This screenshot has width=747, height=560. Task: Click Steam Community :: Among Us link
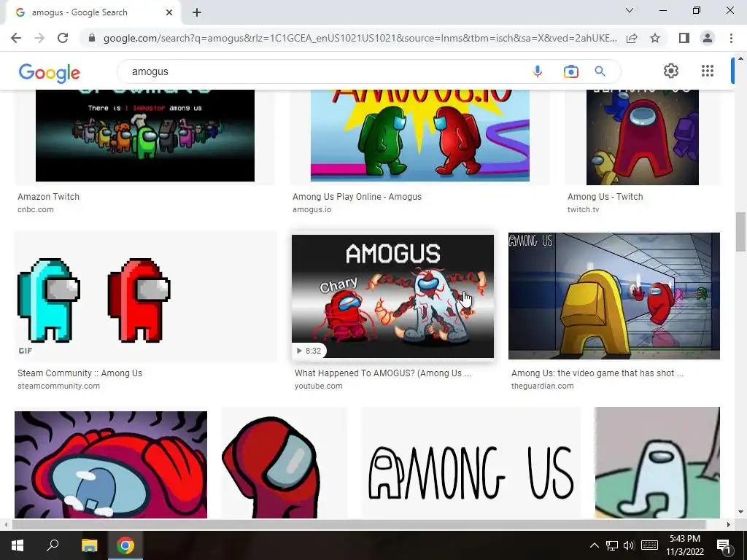80,373
